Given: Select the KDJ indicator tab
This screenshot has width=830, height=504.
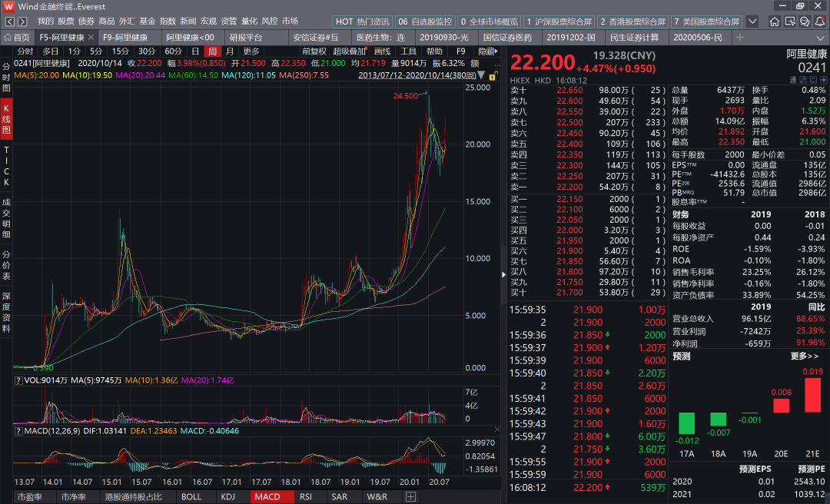Looking at the screenshot, I should (228, 496).
